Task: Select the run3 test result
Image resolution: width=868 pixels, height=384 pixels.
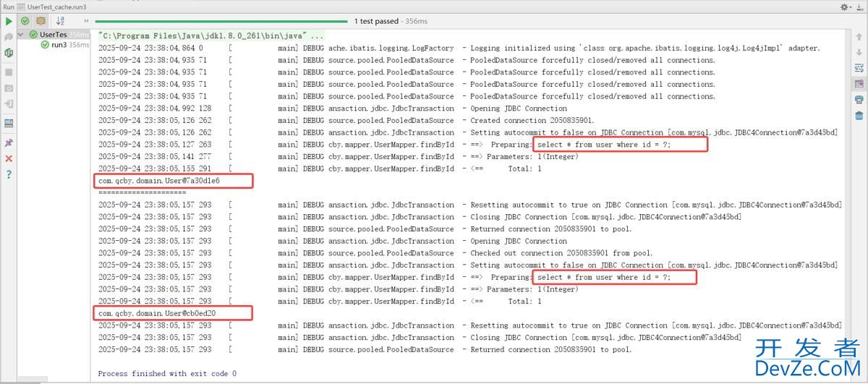Action: [59, 45]
